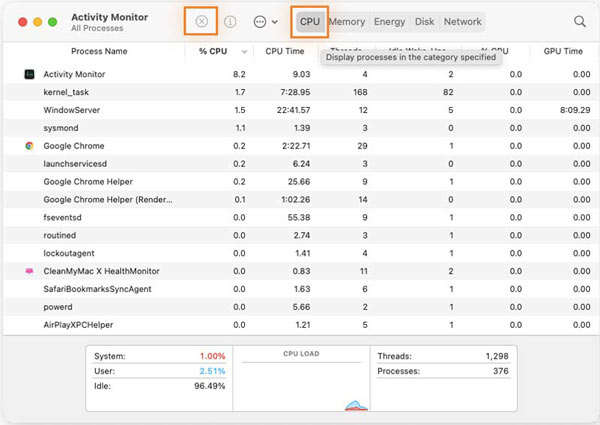The height and width of the screenshot is (425, 600).
Task: Switch to the Memory tab
Action: click(x=347, y=22)
